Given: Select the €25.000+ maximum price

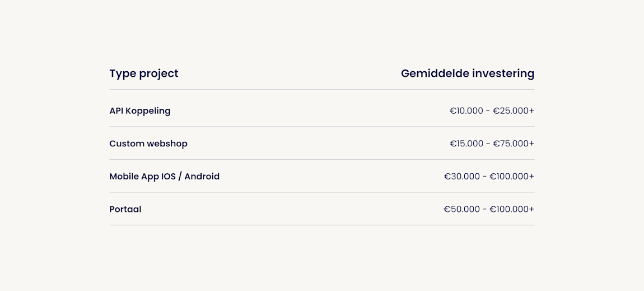Looking at the screenshot, I should pos(514,110).
